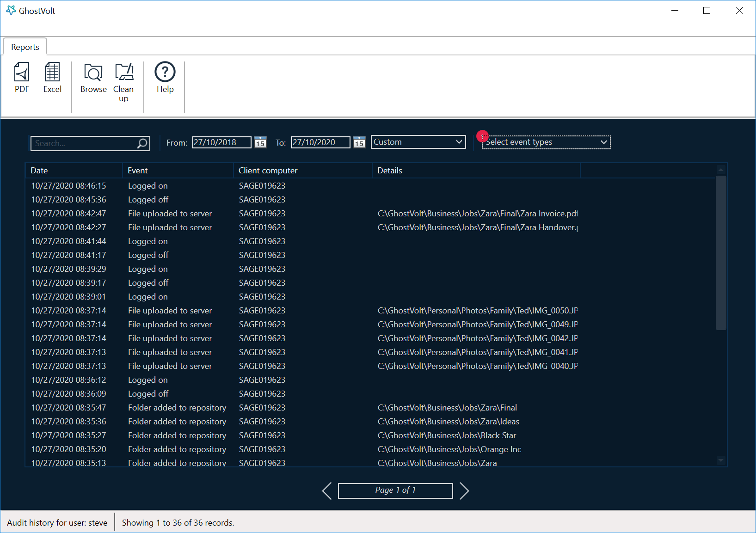Click 'Audit history for user: steve' status

click(x=57, y=522)
